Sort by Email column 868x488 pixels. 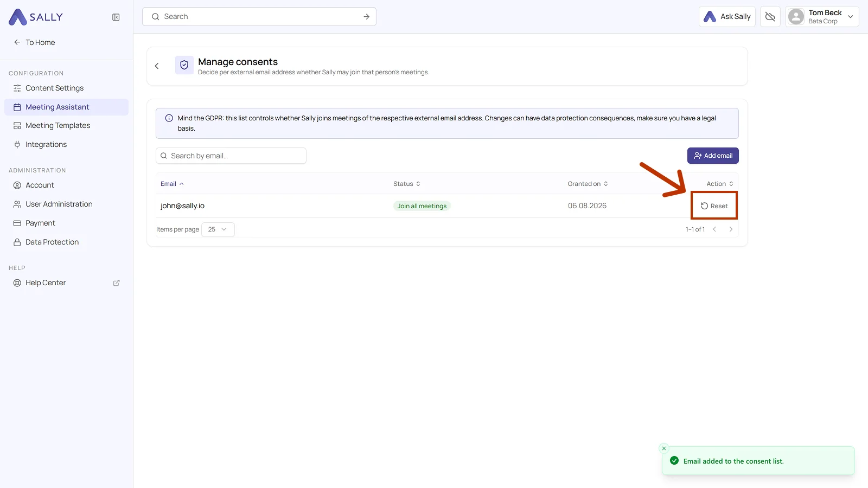click(x=172, y=184)
